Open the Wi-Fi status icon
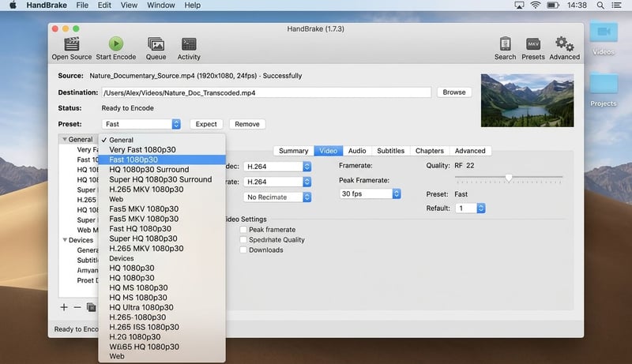Screen dimensions: 632x364 [x=536, y=6]
